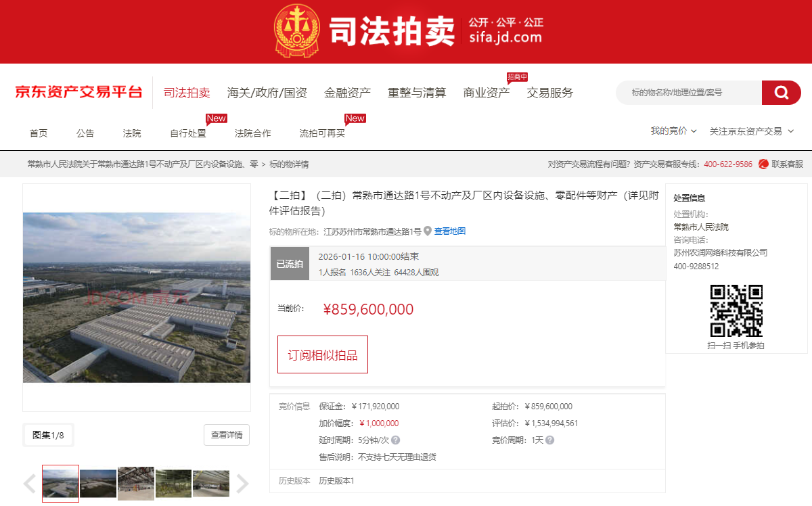Open the 海关/政府/国资 menu

[267, 93]
